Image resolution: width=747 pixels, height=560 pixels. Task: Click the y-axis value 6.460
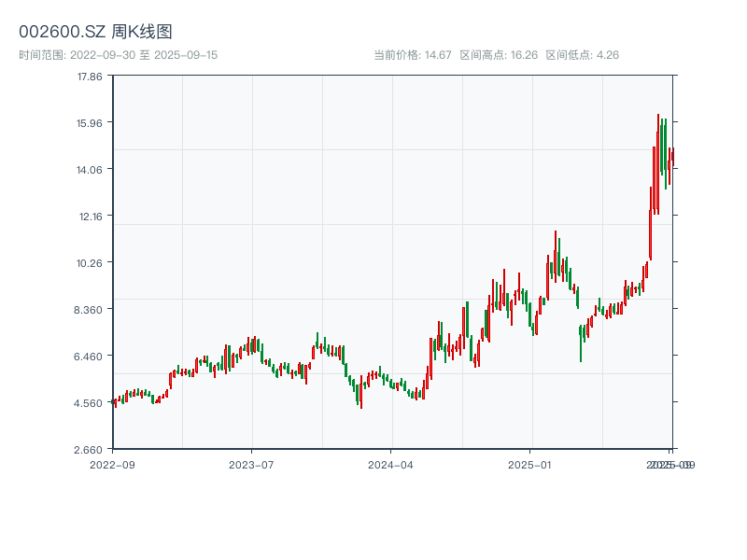[x=88, y=357]
